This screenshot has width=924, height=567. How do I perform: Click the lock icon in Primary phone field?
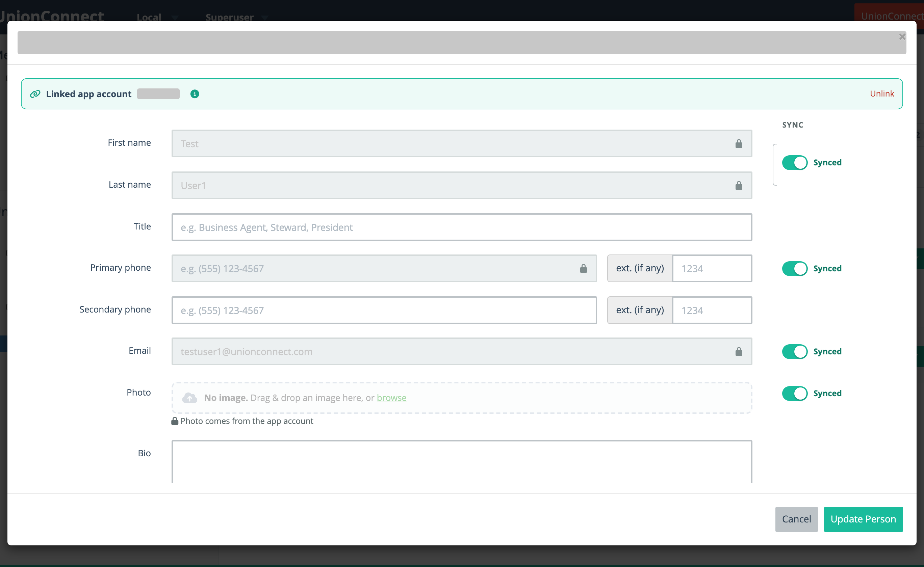coord(583,269)
